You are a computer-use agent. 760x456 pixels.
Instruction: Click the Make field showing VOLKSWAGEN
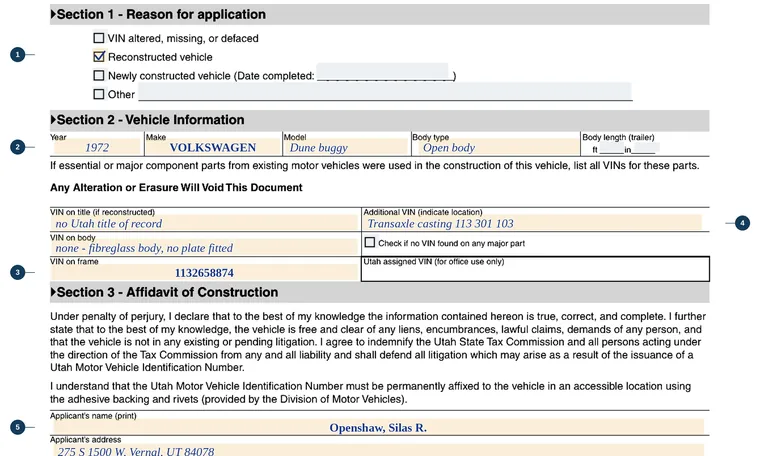point(213,147)
